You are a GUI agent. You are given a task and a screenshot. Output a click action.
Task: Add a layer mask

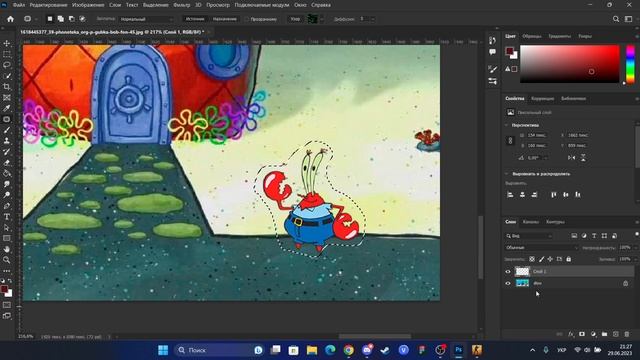pyautogui.click(x=582, y=334)
